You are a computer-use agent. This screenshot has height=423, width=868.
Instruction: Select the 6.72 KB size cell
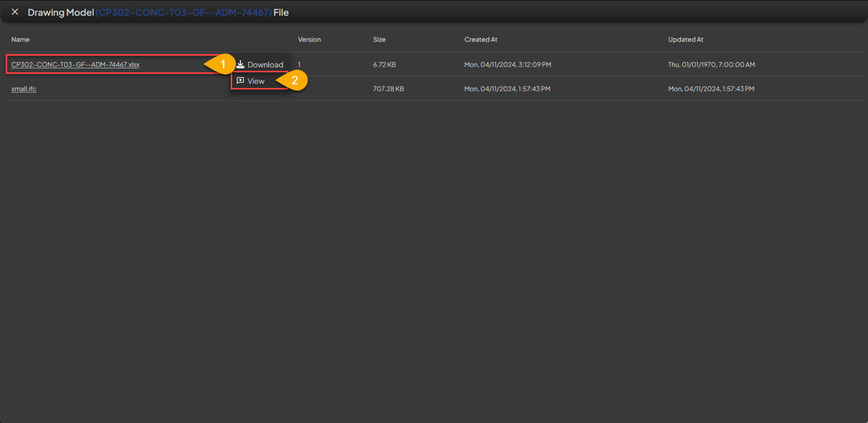(x=384, y=65)
